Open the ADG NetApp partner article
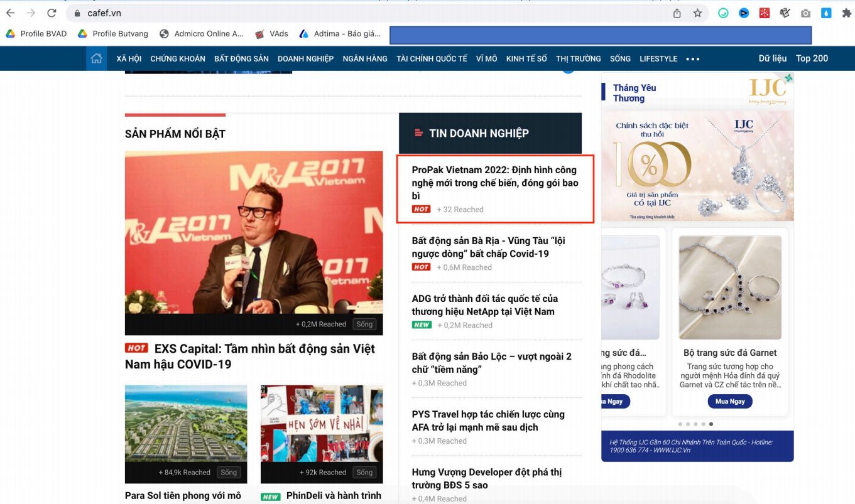The image size is (855, 504). tap(485, 305)
